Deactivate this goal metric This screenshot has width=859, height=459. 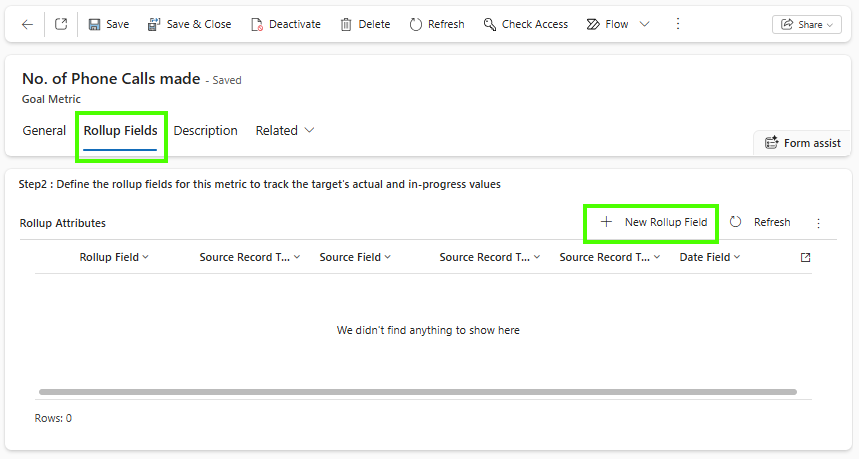[285, 24]
